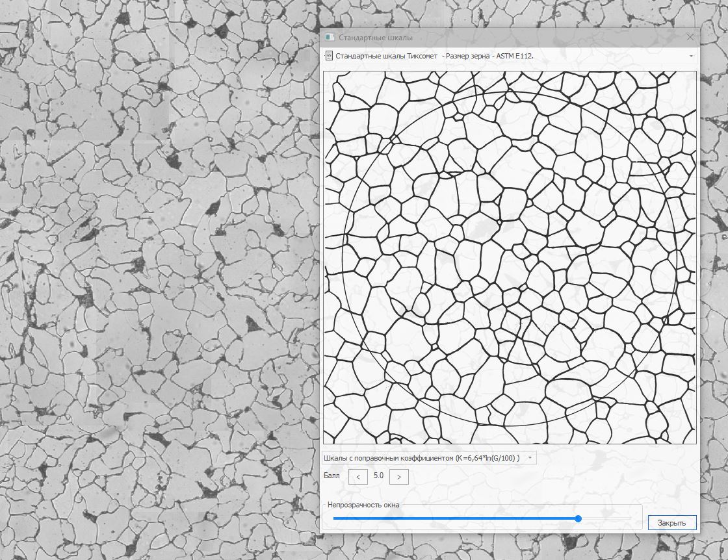
Task: Click the Балл label
Action: pyautogui.click(x=331, y=476)
